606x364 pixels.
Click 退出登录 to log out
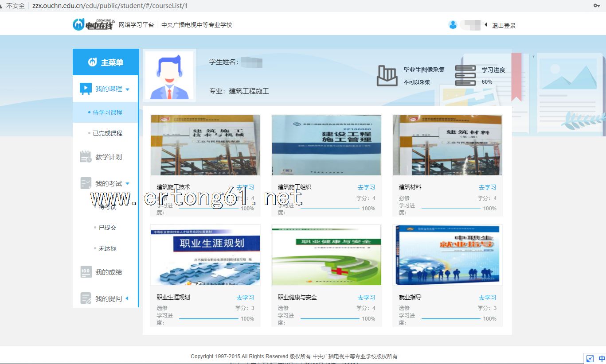(x=504, y=26)
